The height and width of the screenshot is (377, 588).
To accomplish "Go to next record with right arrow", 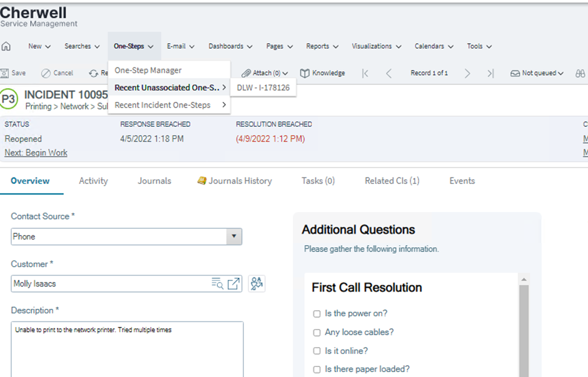I will 467,73.
